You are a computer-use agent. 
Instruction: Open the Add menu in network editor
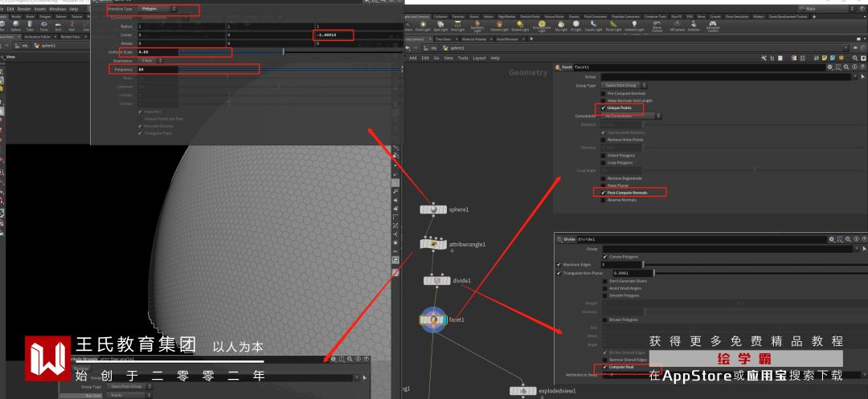tap(413, 58)
